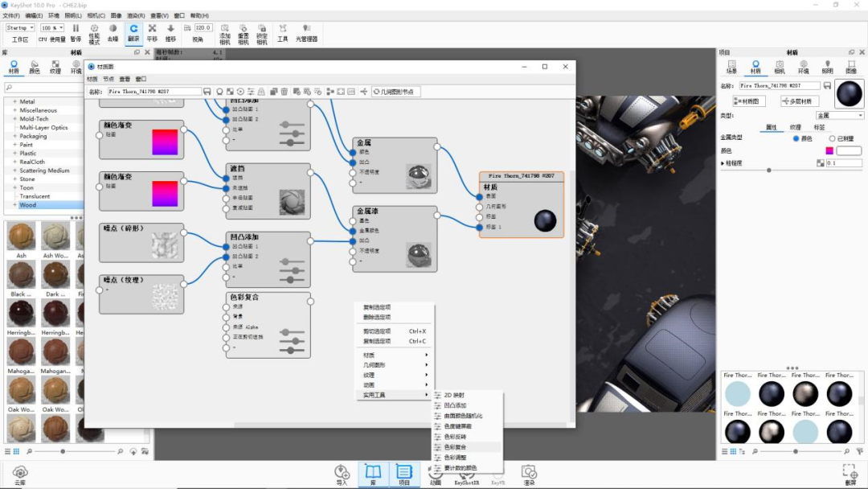Open the 类型 金属 material type dropdown

tap(840, 115)
